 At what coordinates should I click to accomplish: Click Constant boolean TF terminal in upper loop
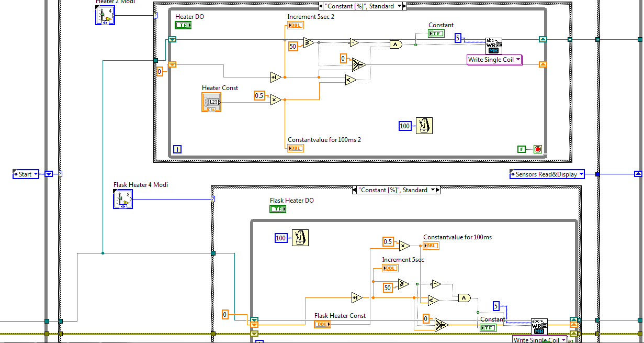(436, 34)
